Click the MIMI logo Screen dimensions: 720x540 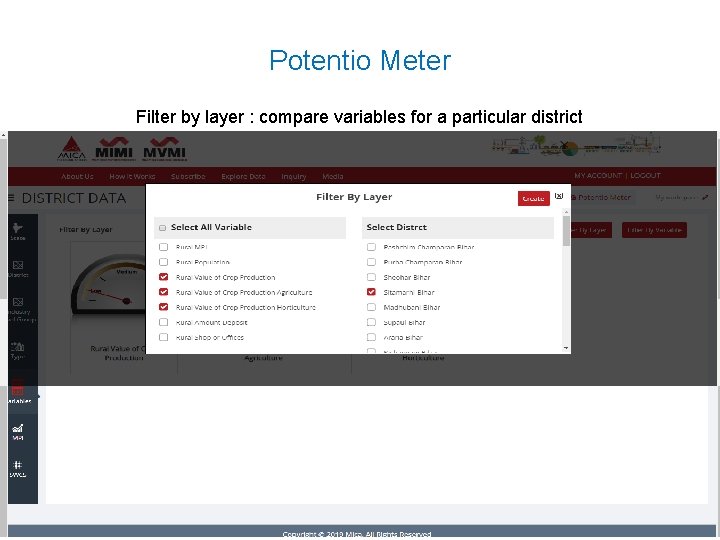coord(114,148)
